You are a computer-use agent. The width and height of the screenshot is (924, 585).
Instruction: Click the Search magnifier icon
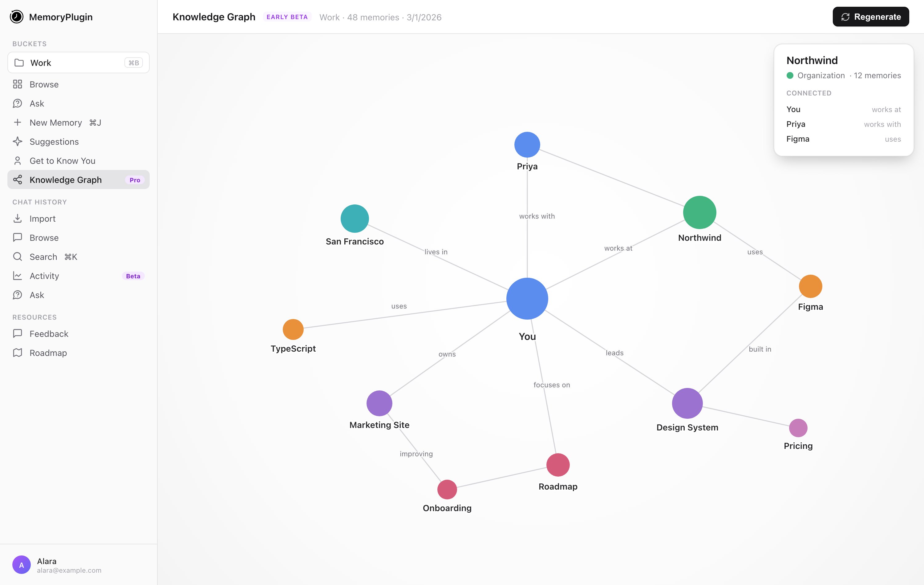tap(18, 257)
